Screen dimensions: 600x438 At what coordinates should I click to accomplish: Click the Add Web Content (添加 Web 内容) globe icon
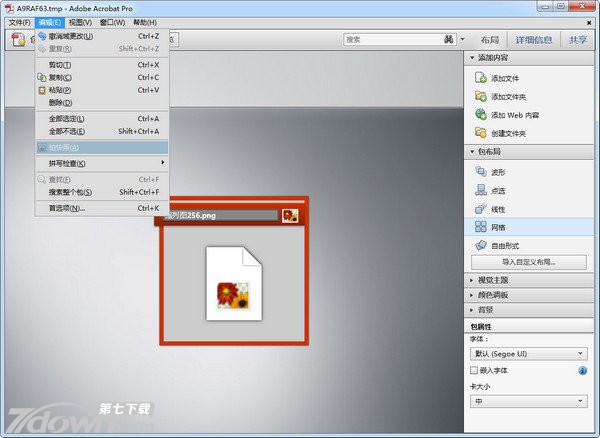pos(481,114)
